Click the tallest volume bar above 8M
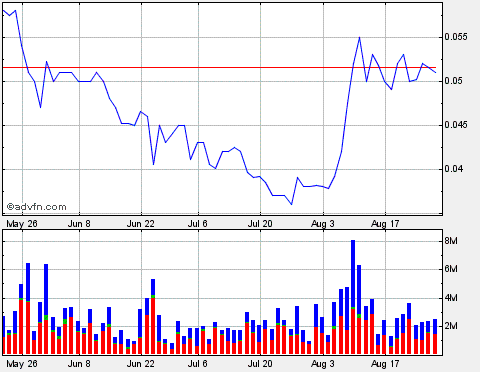480x372 pixels. coord(353,297)
